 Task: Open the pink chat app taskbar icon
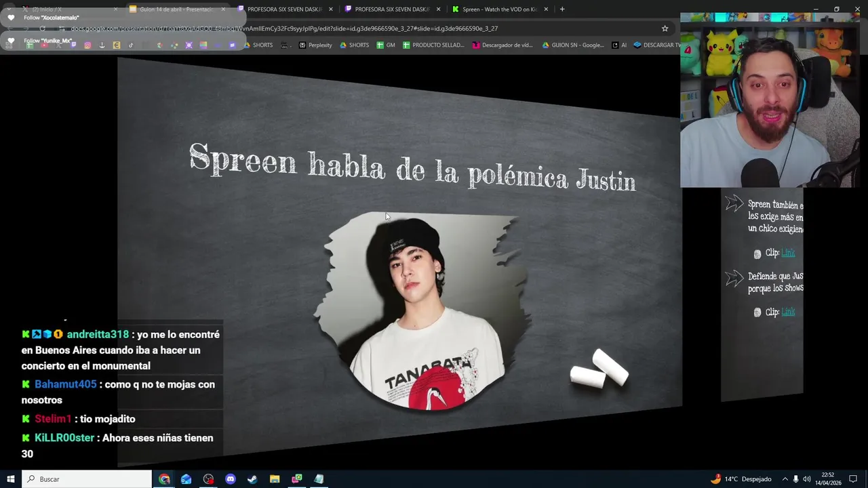click(x=297, y=479)
